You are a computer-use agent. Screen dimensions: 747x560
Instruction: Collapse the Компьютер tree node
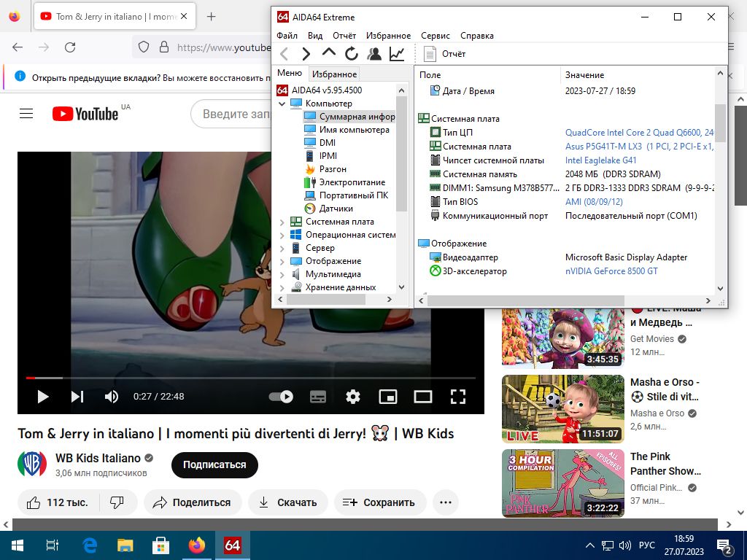[x=282, y=104]
